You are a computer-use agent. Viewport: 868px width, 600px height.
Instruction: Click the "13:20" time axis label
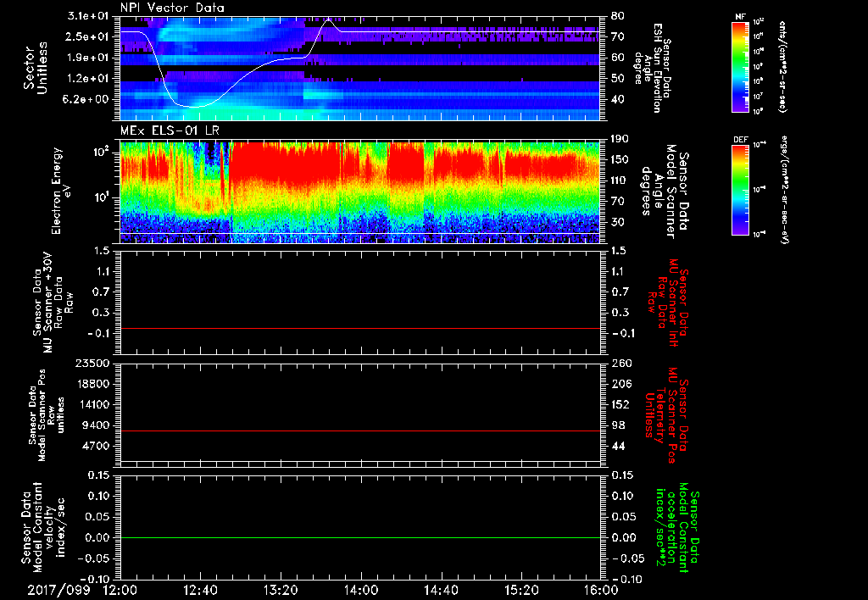(281, 590)
